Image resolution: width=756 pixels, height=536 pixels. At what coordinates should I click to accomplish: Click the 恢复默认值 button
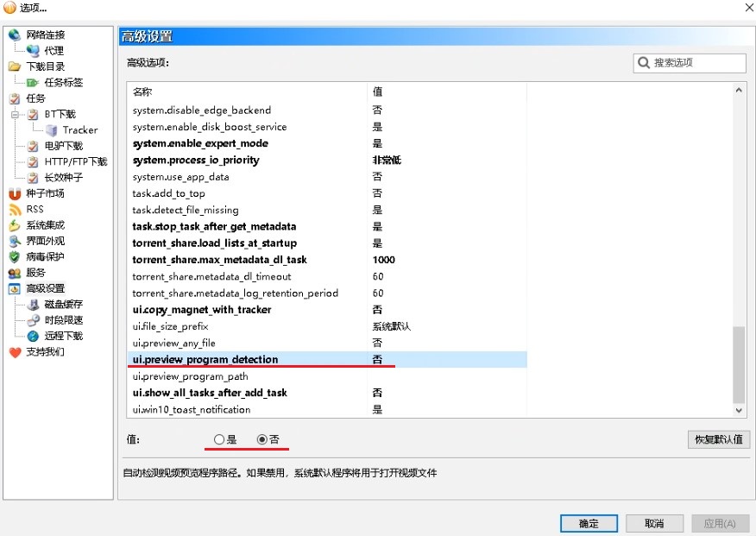coord(719,439)
